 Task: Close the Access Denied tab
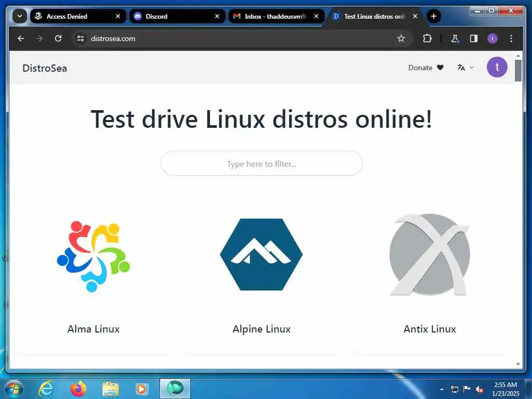click(x=118, y=16)
